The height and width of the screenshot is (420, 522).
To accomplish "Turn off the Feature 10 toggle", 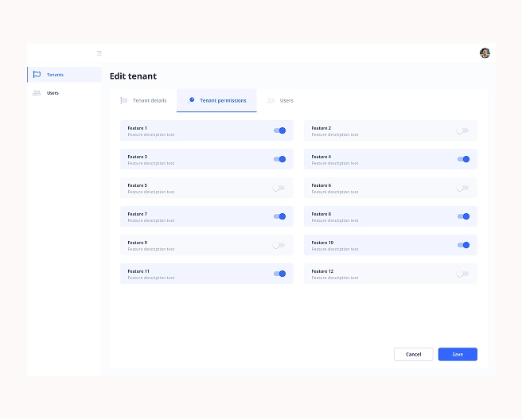I will tap(463, 245).
